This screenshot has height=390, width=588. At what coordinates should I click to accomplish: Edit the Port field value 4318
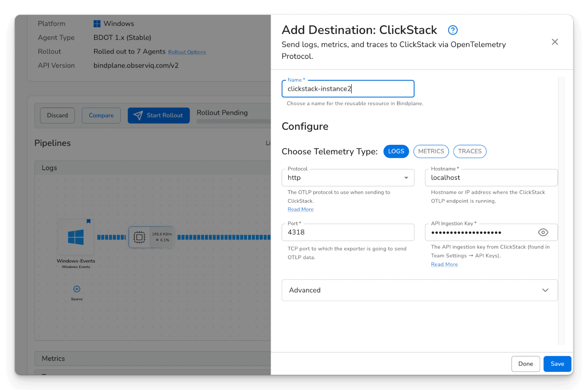point(348,232)
